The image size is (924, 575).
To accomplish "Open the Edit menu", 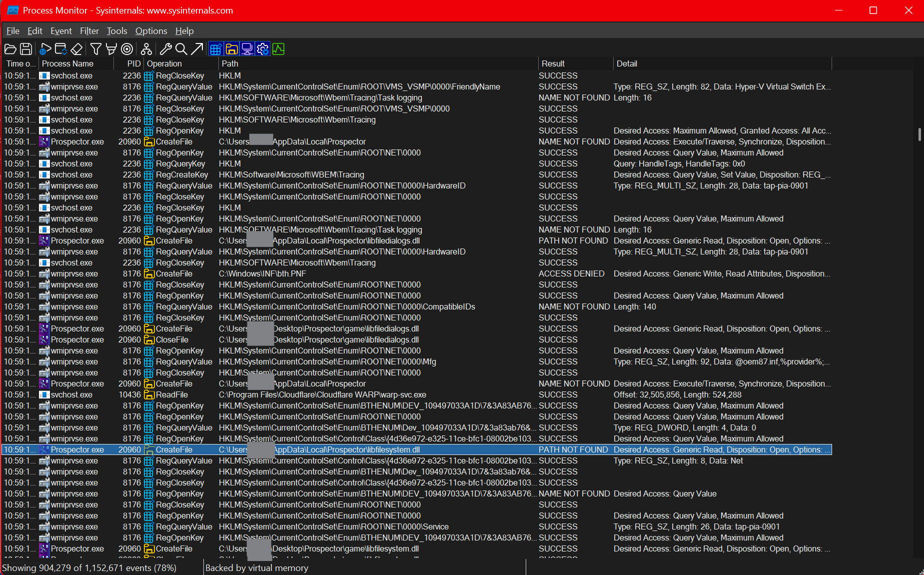I will (35, 31).
